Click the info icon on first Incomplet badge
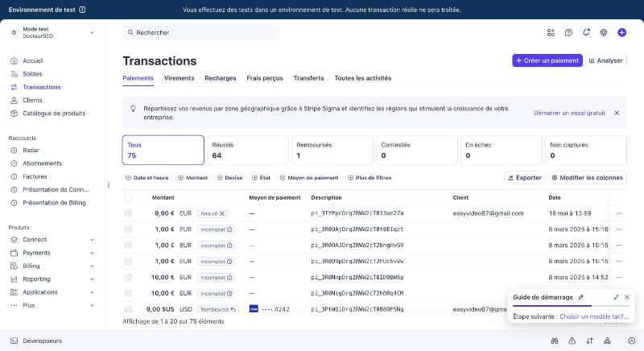644x351 pixels. tap(229, 229)
